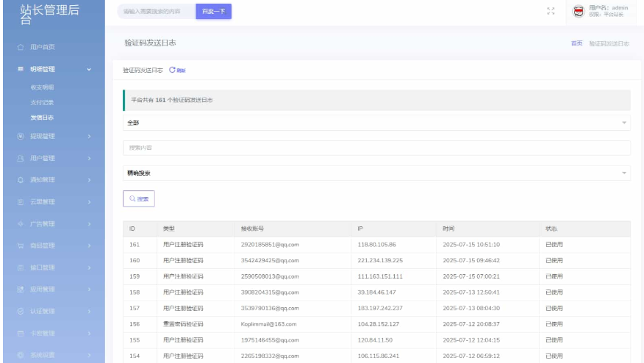Open 支付记录 submenu item
The width and height of the screenshot is (644, 363).
click(42, 102)
